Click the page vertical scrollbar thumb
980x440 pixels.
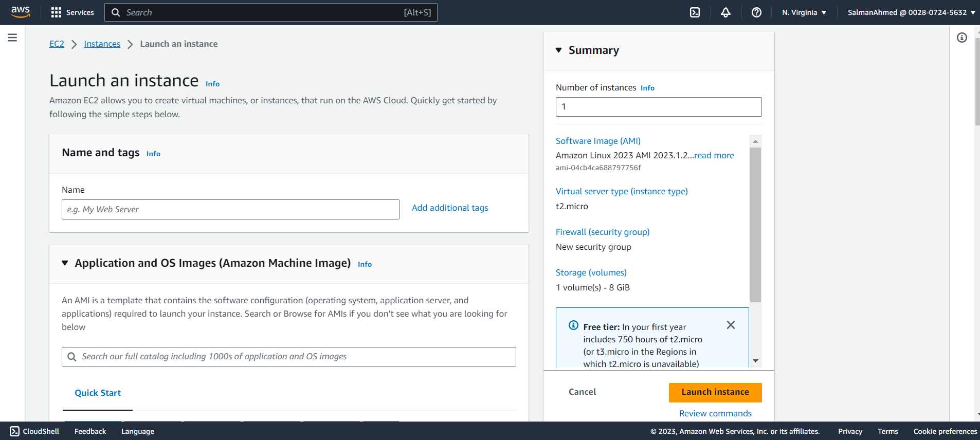(977, 82)
